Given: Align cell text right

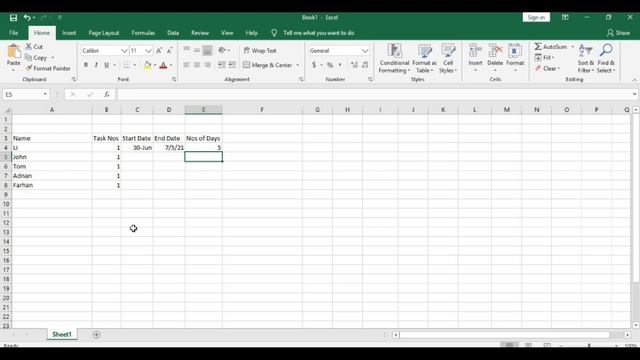Looking at the screenshot, I should [207, 65].
